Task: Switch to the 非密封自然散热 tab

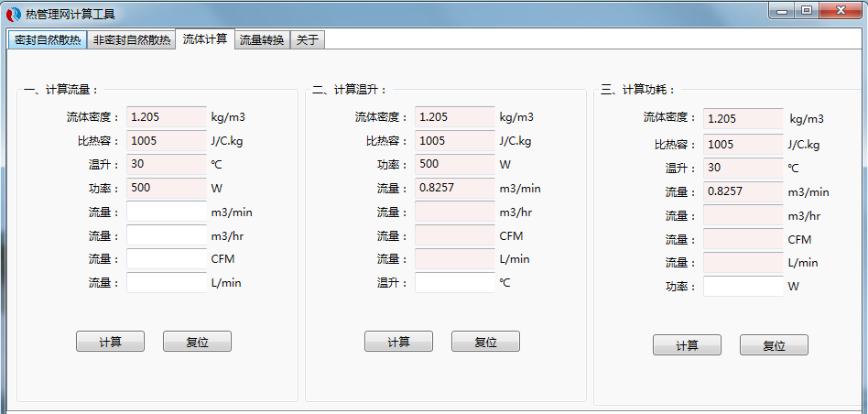Action: pyautogui.click(x=131, y=40)
